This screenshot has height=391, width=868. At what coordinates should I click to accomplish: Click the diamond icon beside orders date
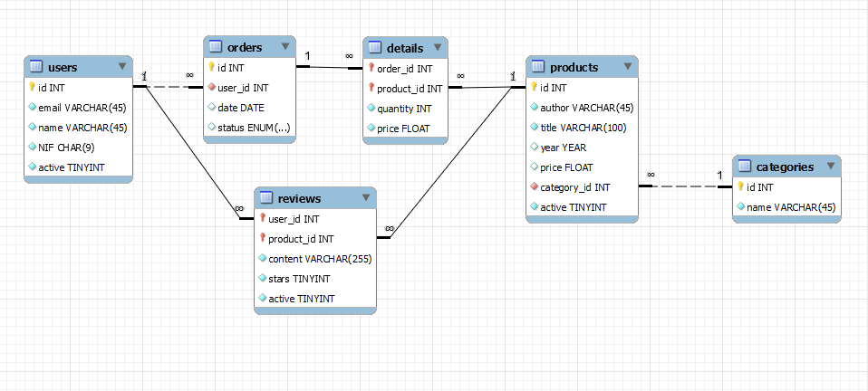(x=211, y=108)
